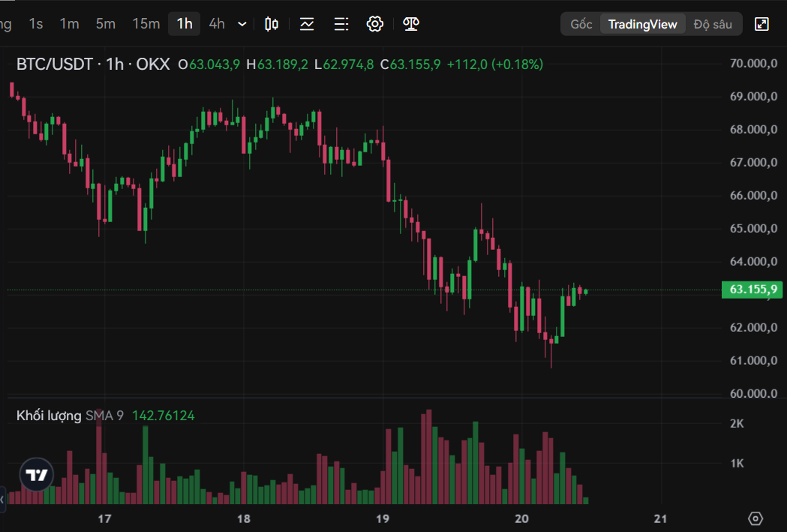Click date 21 on time axis
Viewport: 787px width, 532px height.
coord(660,518)
